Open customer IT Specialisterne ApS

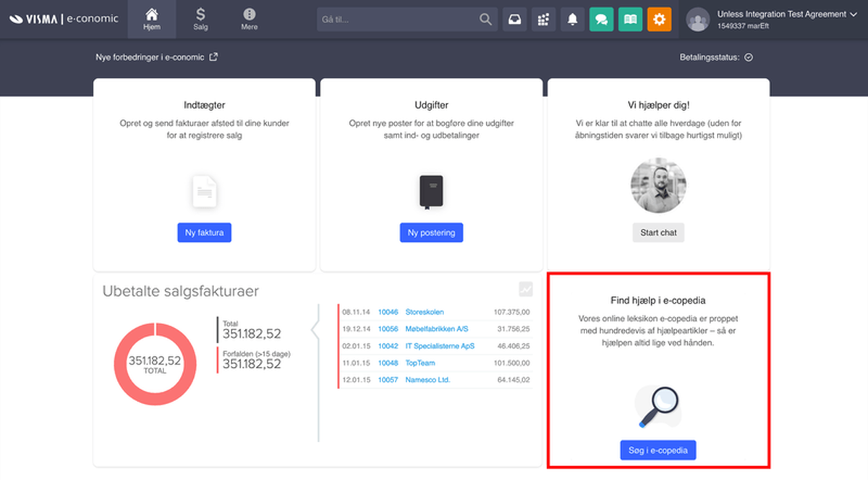(x=440, y=346)
